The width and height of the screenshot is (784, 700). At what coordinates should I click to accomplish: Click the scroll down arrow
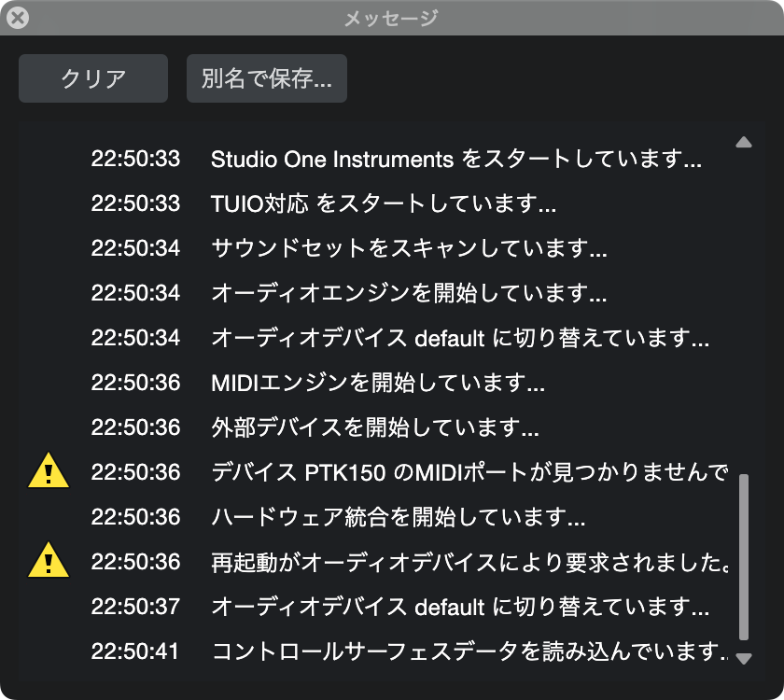point(743,658)
